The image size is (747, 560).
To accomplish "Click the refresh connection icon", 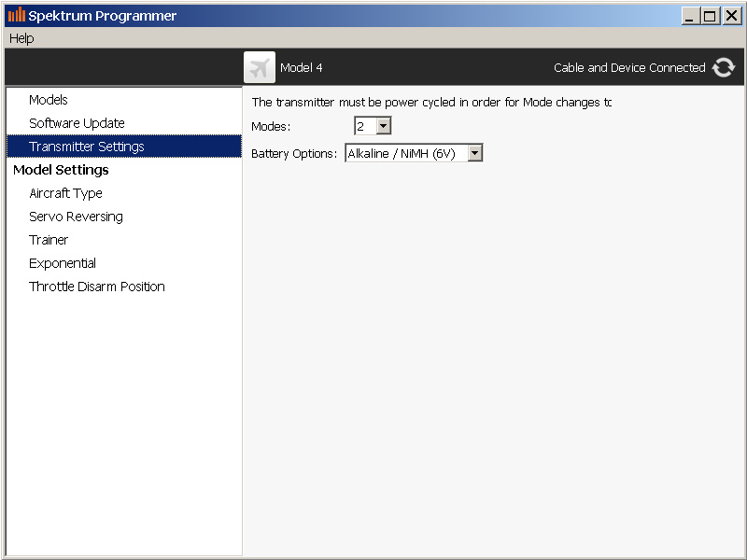I will coord(724,67).
